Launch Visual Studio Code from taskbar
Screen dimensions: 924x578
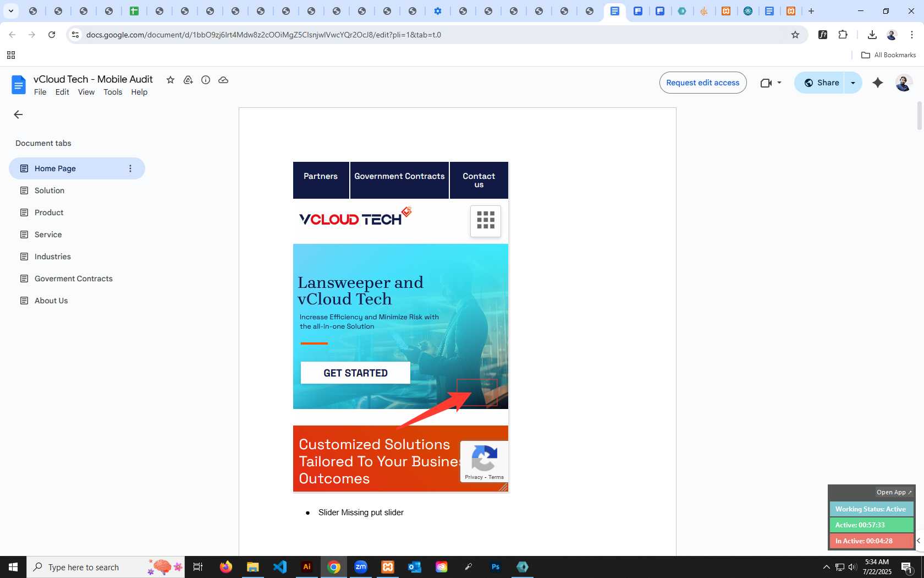click(x=280, y=567)
